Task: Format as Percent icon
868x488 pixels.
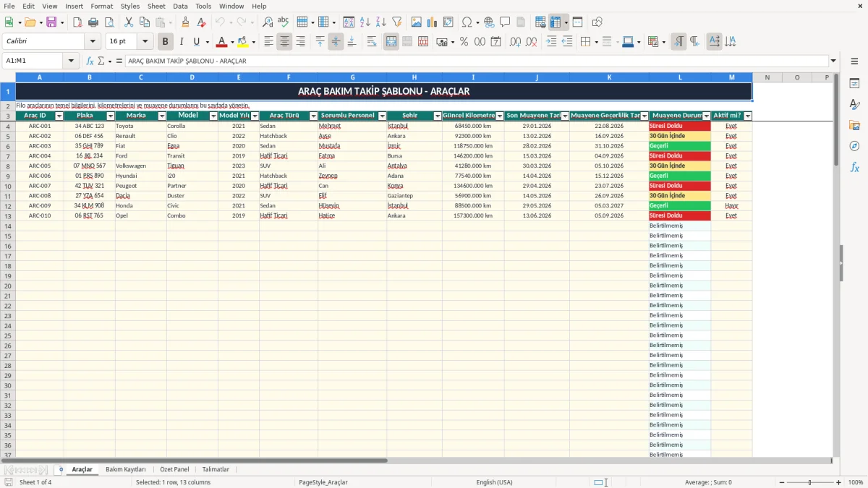Action: pyautogui.click(x=464, y=42)
